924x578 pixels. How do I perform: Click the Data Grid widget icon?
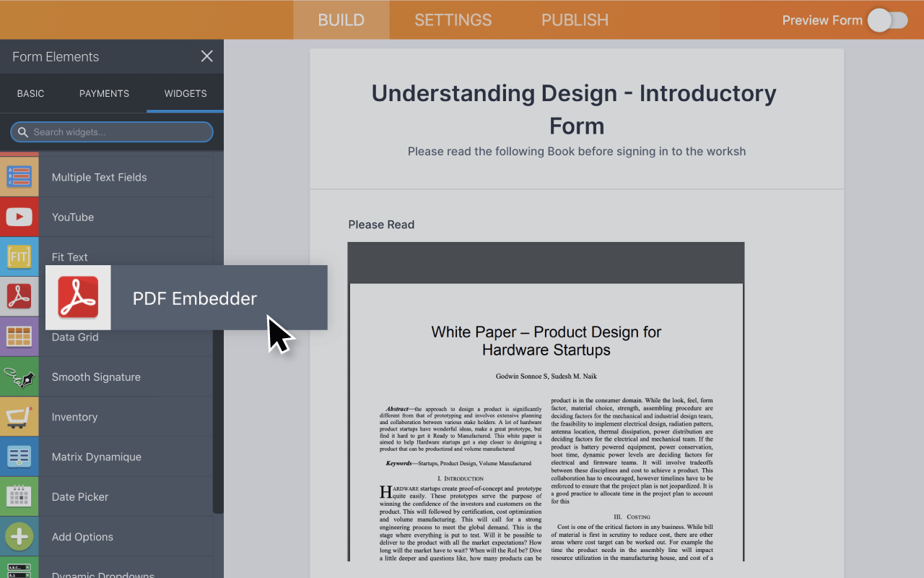[19, 337]
